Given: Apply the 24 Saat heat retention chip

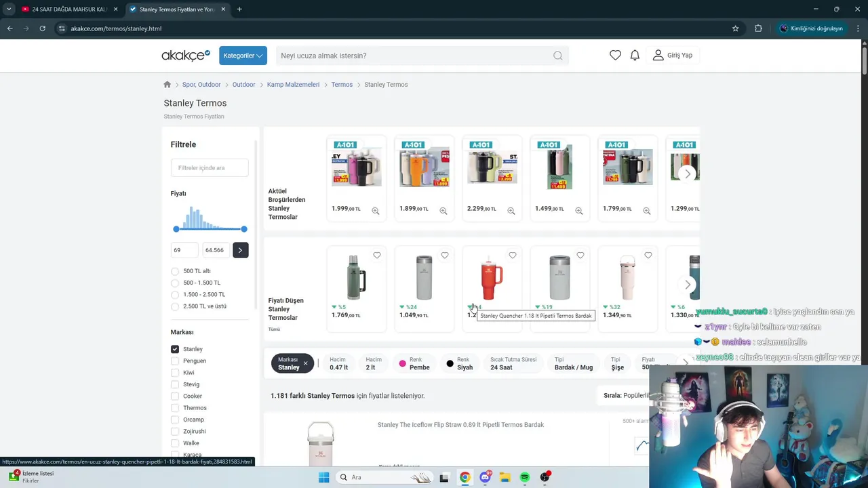Looking at the screenshot, I should click(513, 363).
